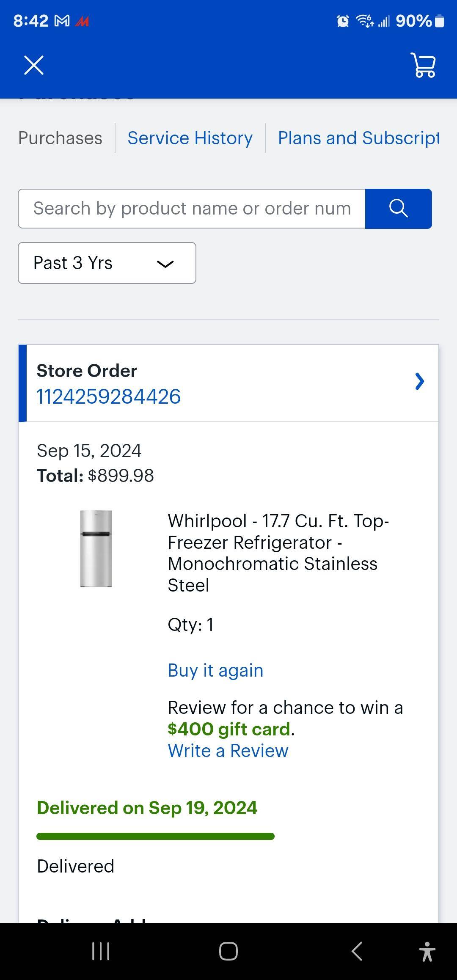This screenshot has width=457, height=980.
Task: Select the Purchases tab
Action: pyautogui.click(x=60, y=138)
